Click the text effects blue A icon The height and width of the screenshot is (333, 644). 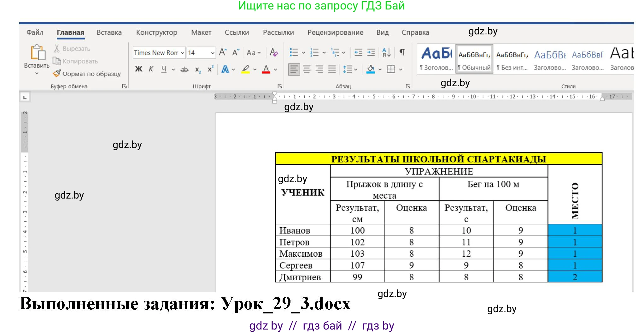(x=225, y=69)
